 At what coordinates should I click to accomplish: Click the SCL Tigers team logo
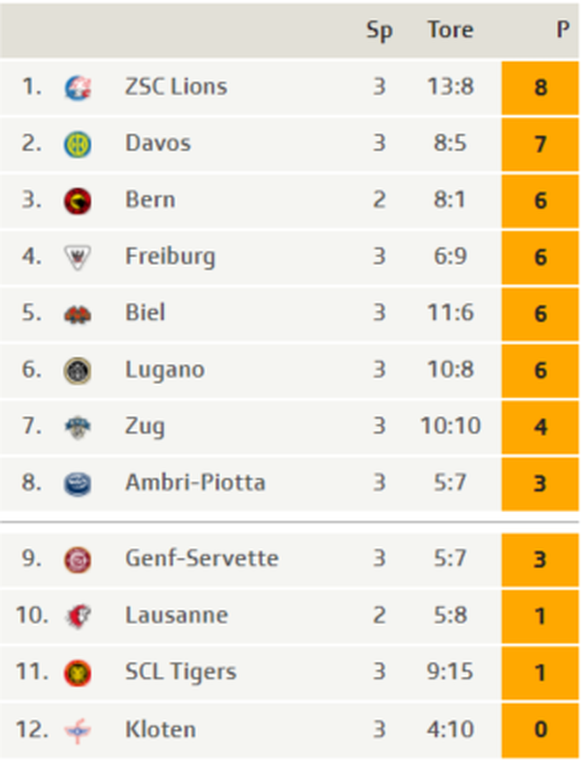(x=78, y=673)
